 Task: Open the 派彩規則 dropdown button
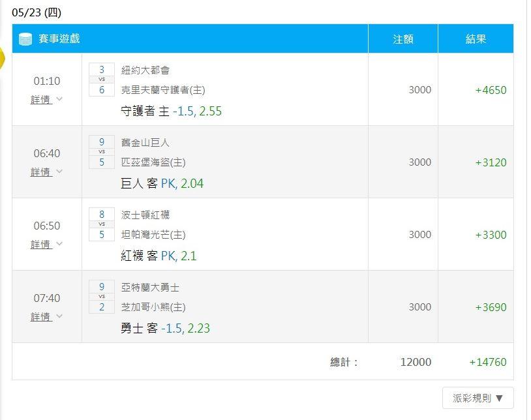point(478,398)
